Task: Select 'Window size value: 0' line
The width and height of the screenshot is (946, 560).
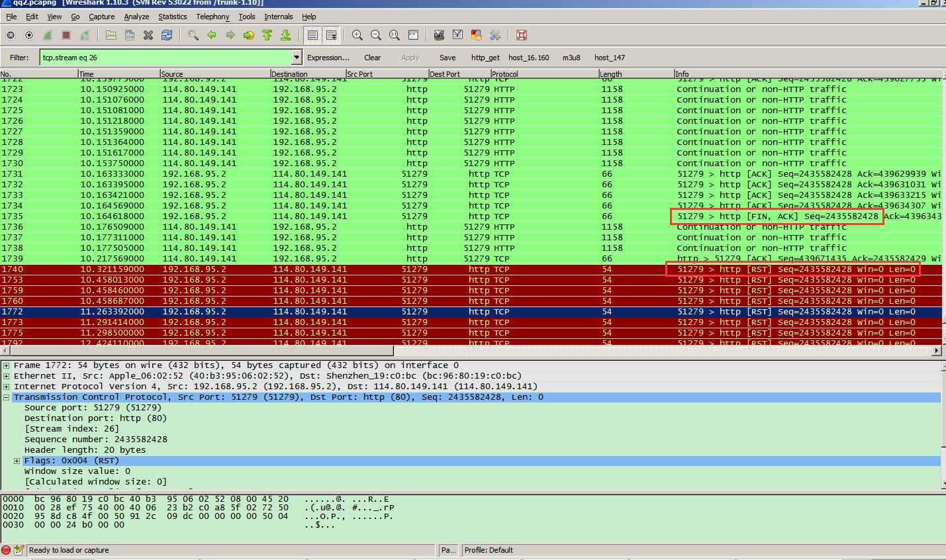Action: click(x=77, y=471)
